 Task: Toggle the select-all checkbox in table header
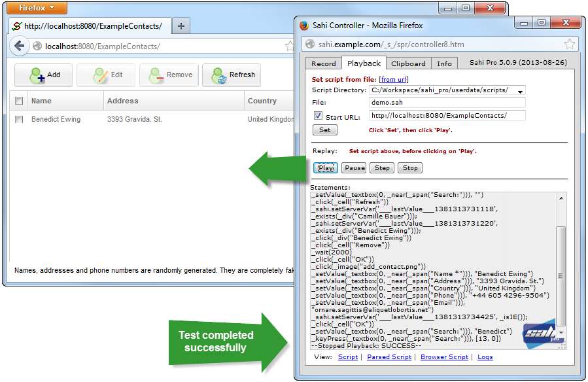point(19,101)
